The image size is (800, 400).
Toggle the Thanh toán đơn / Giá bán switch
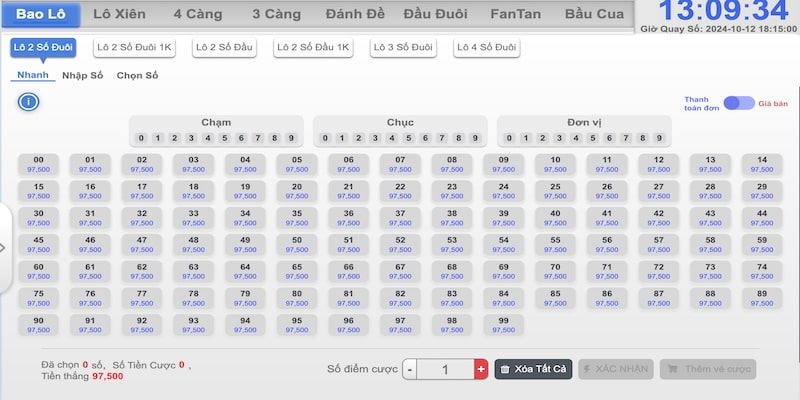(739, 103)
